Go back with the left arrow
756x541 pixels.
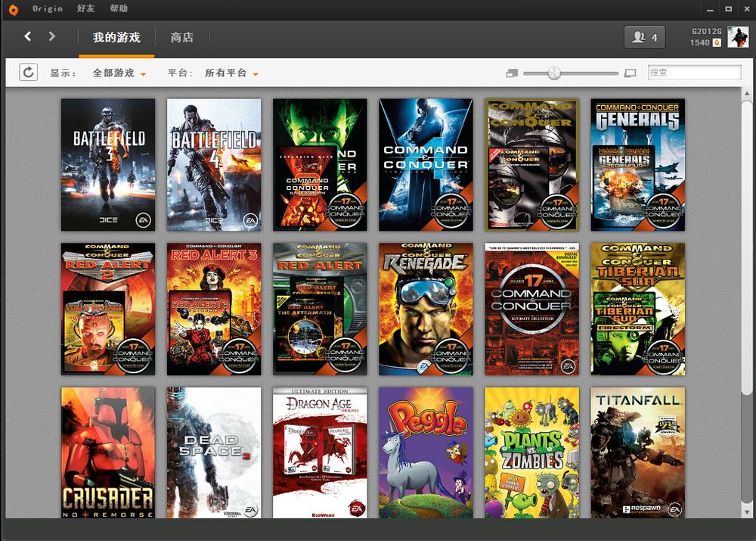pyautogui.click(x=27, y=36)
